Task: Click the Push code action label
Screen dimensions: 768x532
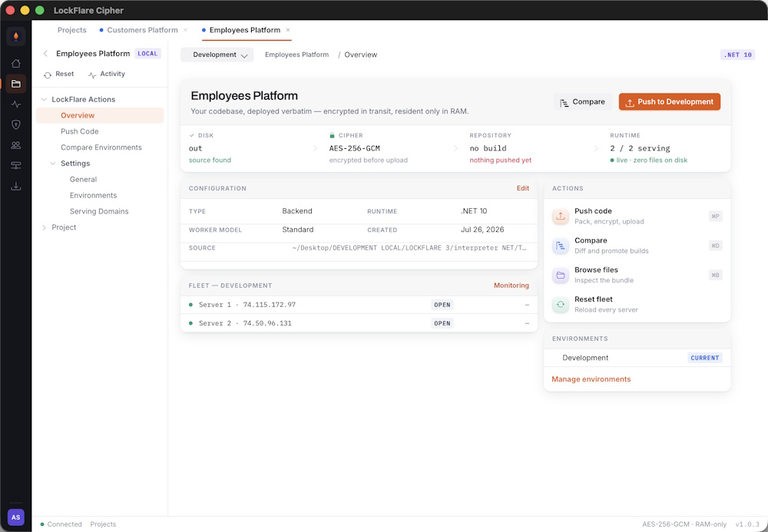Action: 593,211
